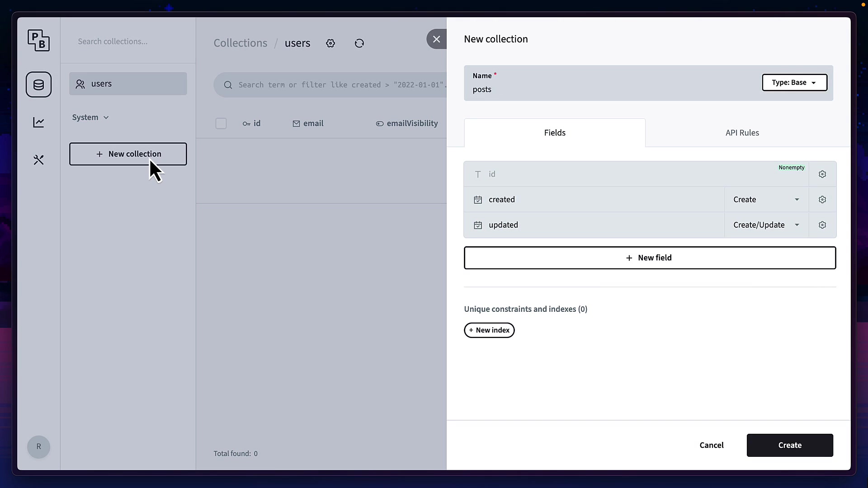Refresh the users collection records
This screenshot has height=488, width=868.
tap(359, 43)
